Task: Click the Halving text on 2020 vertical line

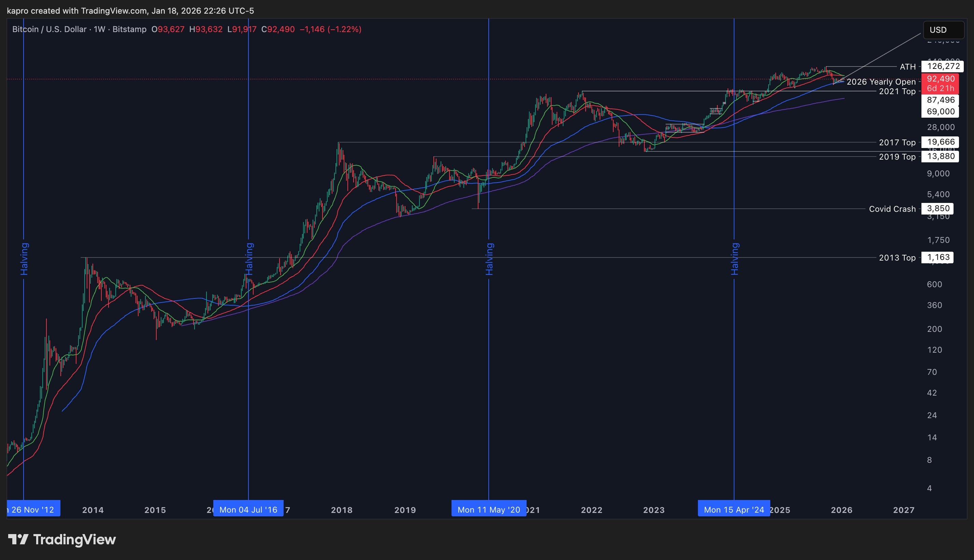Action: coord(489,259)
